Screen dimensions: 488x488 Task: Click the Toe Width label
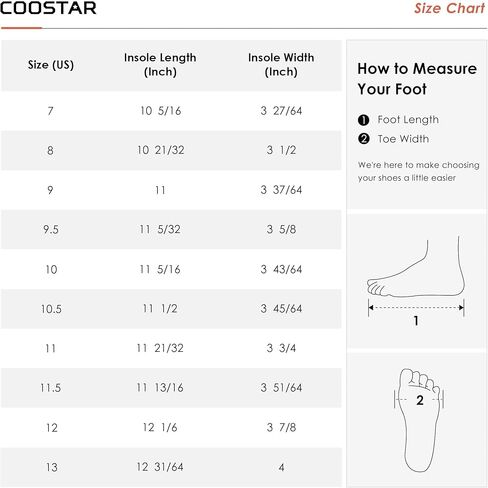pyautogui.click(x=403, y=139)
